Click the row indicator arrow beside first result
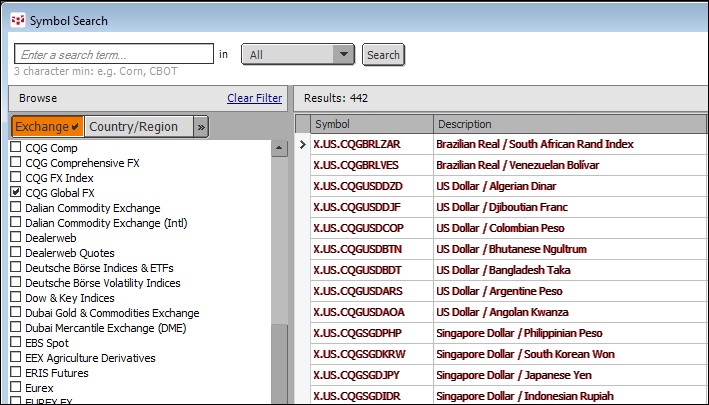This screenshot has width=709, height=405. [x=303, y=145]
